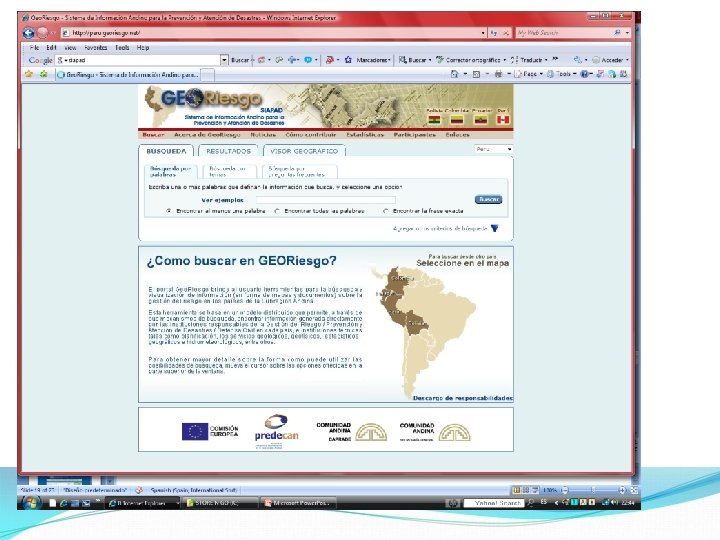Open the Help menu
This screenshot has width=720, height=540.
click(143, 48)
